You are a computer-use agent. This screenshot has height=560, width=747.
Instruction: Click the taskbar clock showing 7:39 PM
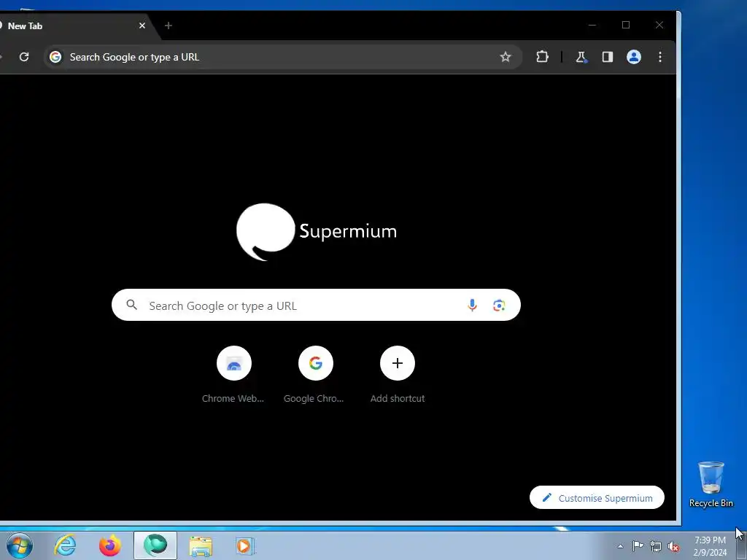(x=710, y=546)
